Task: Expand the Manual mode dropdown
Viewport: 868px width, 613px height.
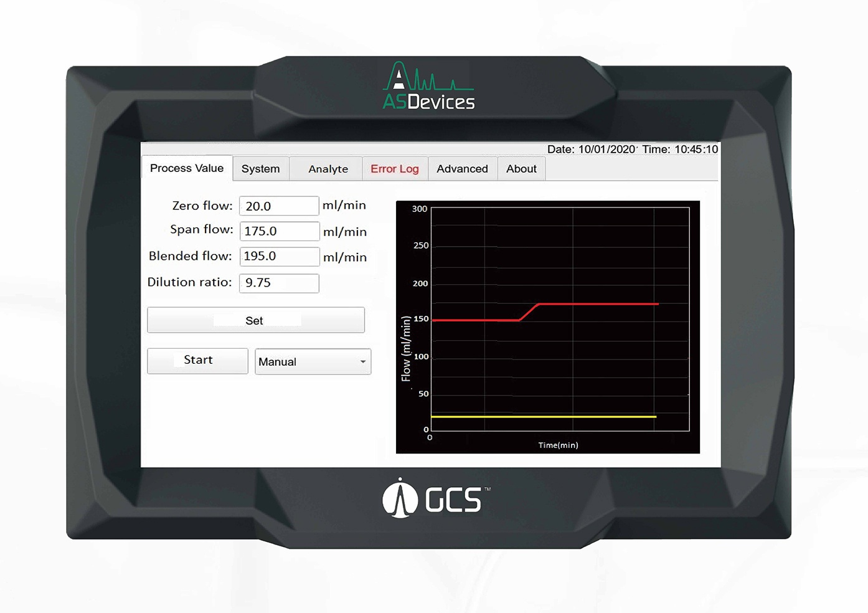Action: point(313,362)
